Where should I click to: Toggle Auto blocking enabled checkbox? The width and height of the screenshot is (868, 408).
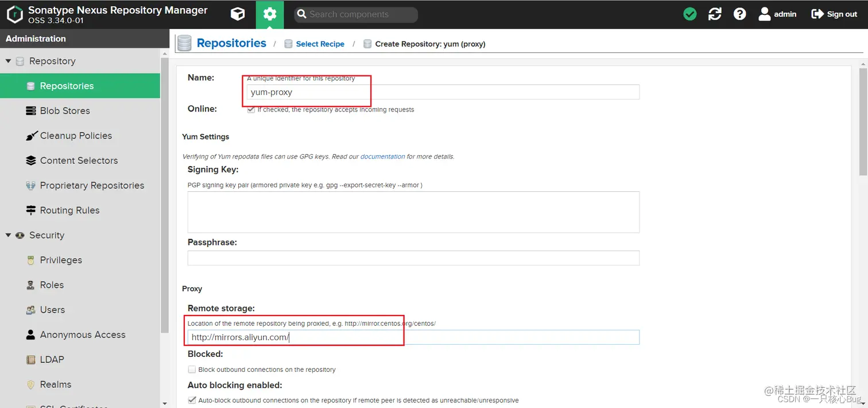tap(192, 400)
